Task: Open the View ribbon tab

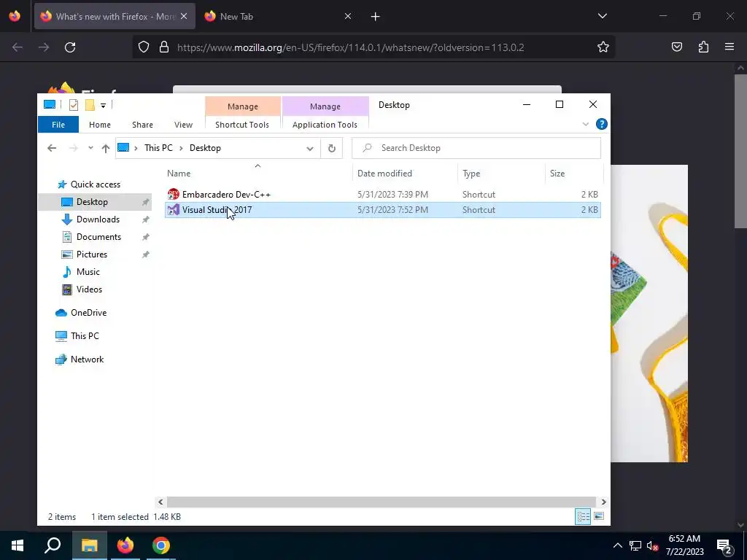Action: coord(183,125)
